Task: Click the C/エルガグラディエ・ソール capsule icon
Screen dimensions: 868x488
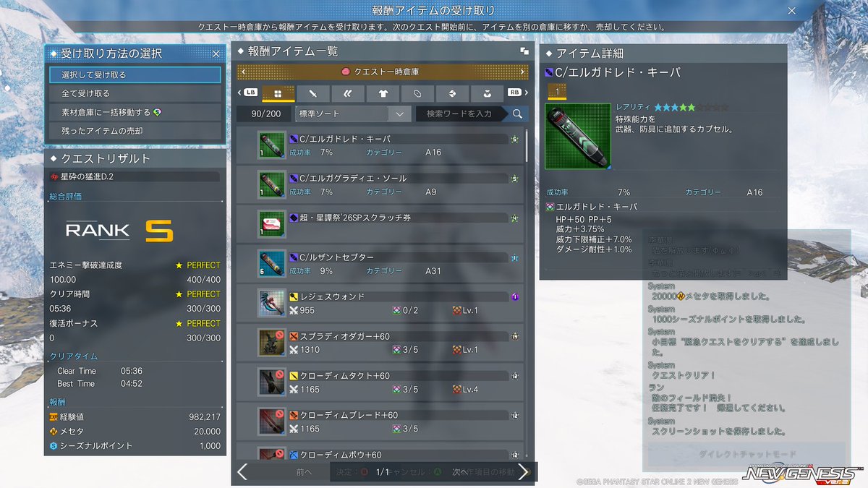Action: [x=273, y=184]
